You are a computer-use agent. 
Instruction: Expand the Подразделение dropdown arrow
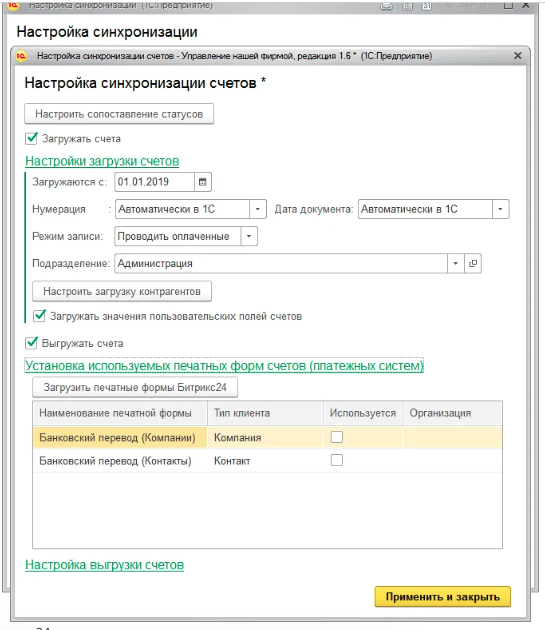pos(455,264)
